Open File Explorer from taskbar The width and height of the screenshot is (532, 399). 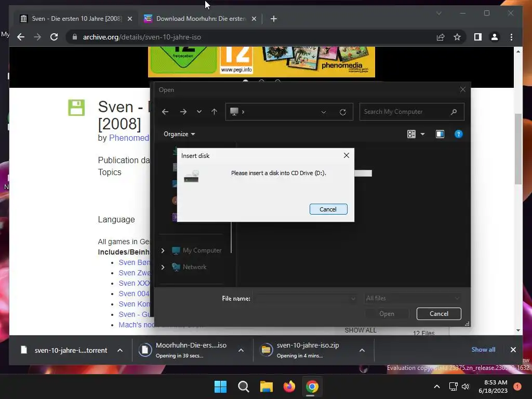pyautogui.click(x=267, y=387)
